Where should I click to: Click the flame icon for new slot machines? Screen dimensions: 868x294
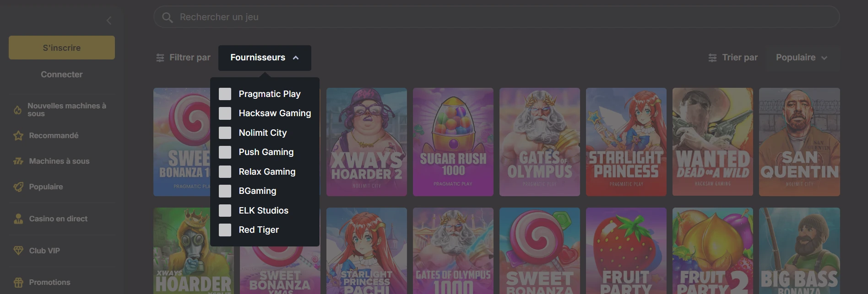(x=18, y=110)
